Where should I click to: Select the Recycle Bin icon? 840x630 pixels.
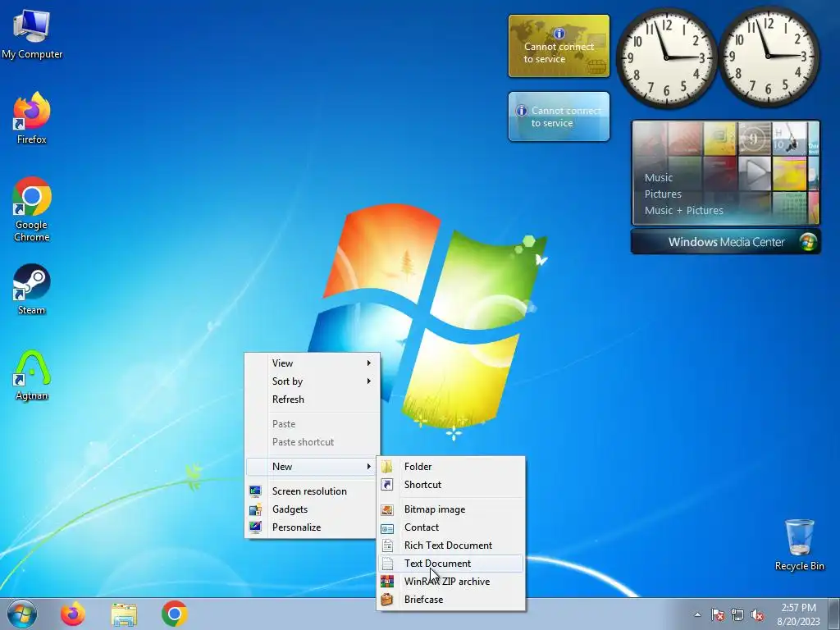tap(799, 545)
